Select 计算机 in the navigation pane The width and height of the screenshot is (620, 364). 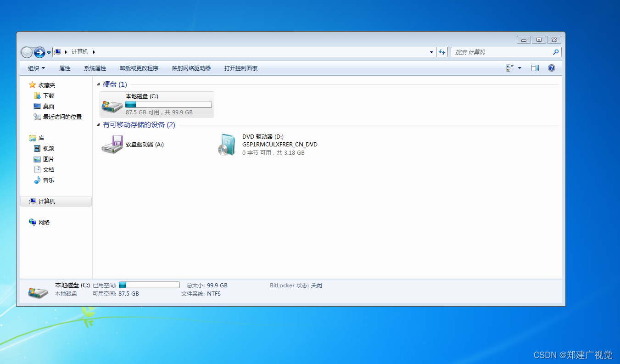pos(47,202)
